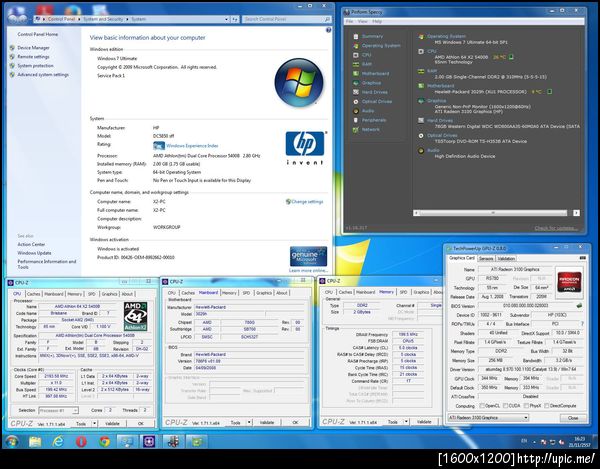
Task: Open Control Panel address bar history dropdown
Action: point(226,19)
